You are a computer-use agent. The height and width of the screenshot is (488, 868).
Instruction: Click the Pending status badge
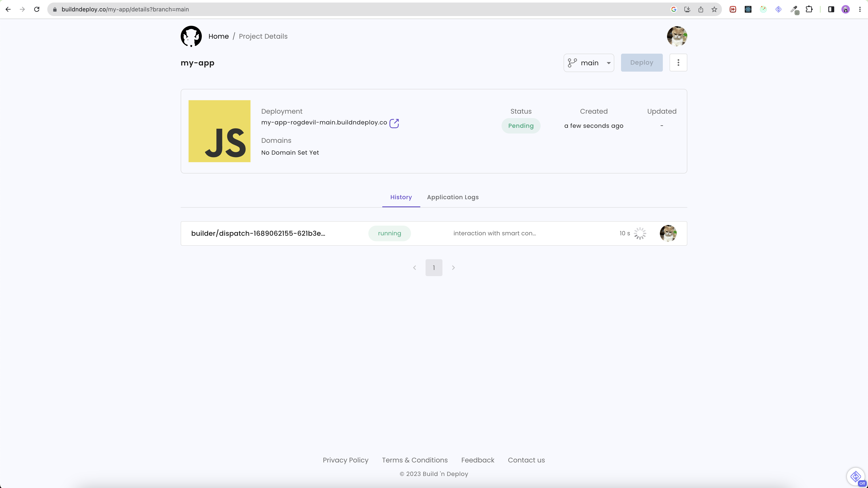point(521,125)
